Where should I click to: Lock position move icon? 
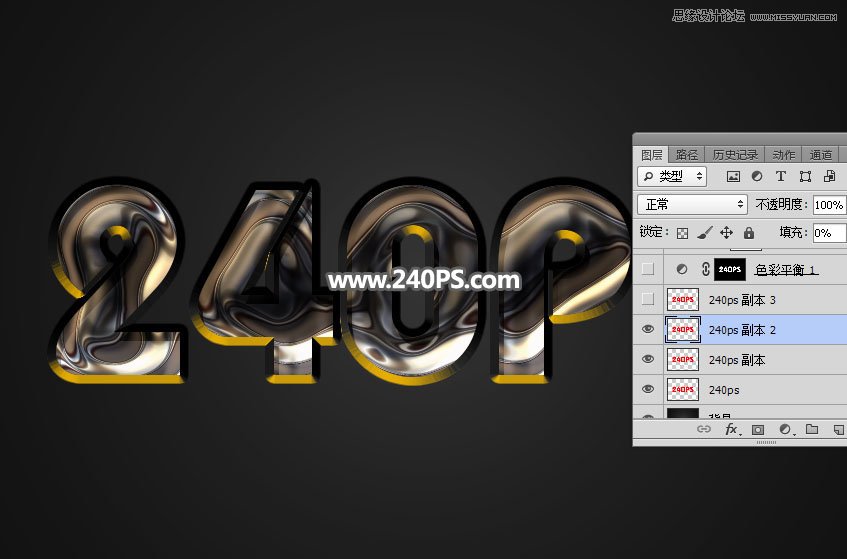click(x=727, y=233)
